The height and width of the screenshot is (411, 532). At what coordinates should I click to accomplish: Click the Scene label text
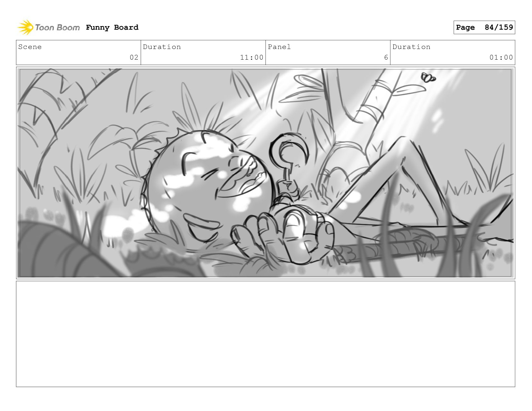(30, 47)
